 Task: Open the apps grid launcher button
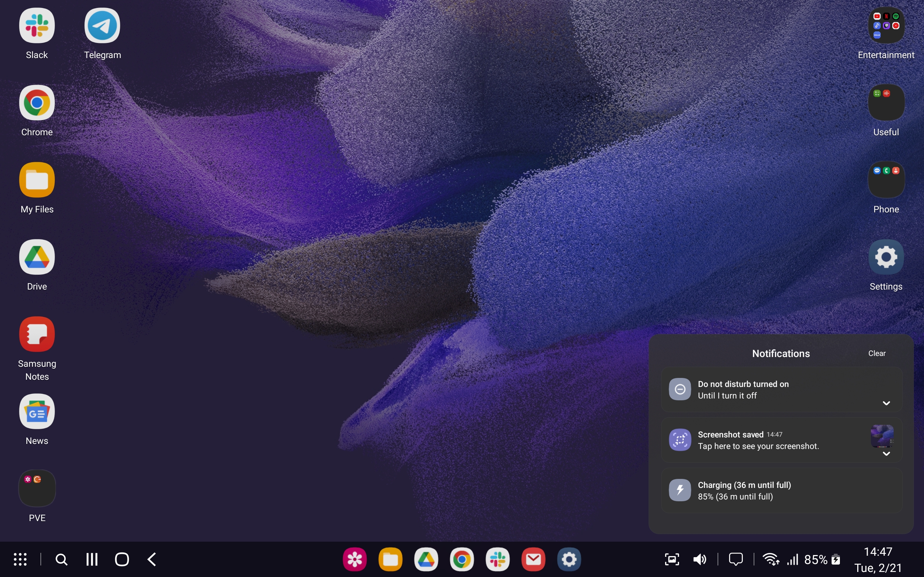20,559
